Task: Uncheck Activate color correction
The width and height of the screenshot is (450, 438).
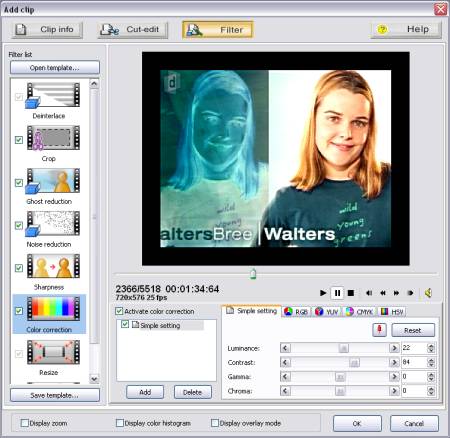Action: pyautogui.click(x=119, y=311)
